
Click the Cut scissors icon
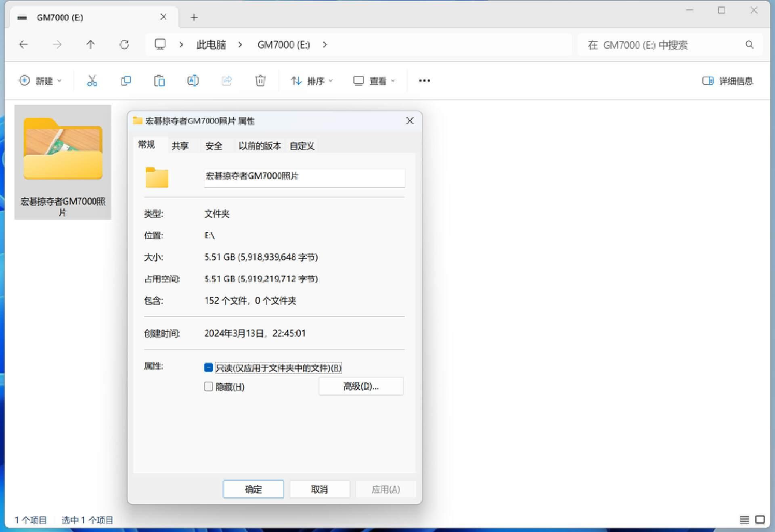click(92, 81)
